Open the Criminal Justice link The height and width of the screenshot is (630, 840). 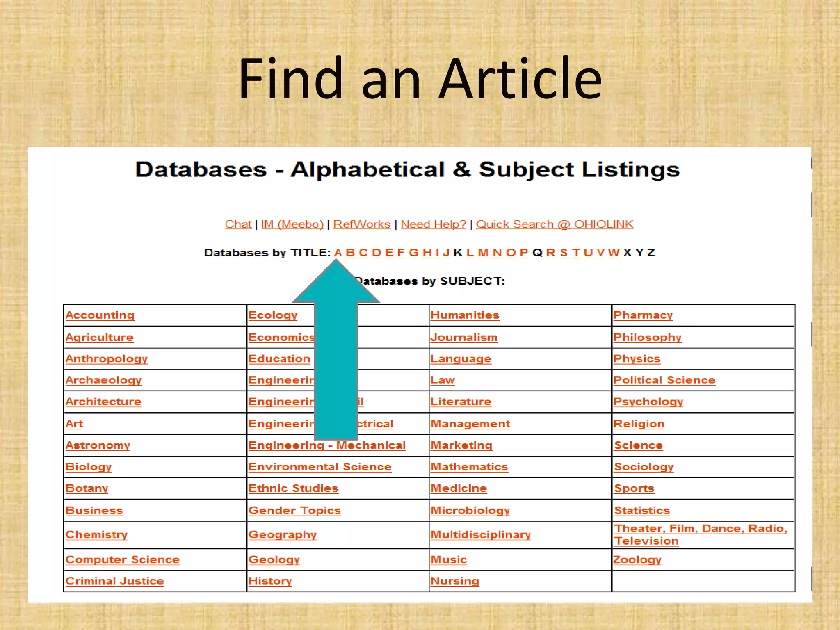[x=114, y=581]
